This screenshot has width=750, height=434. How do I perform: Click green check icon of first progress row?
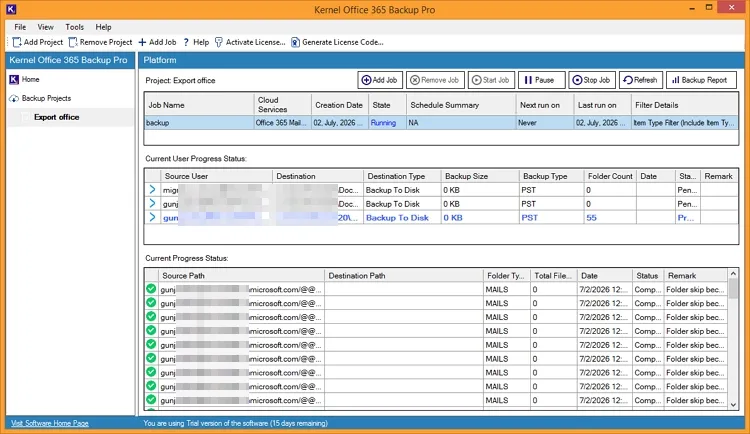point(151,289)
